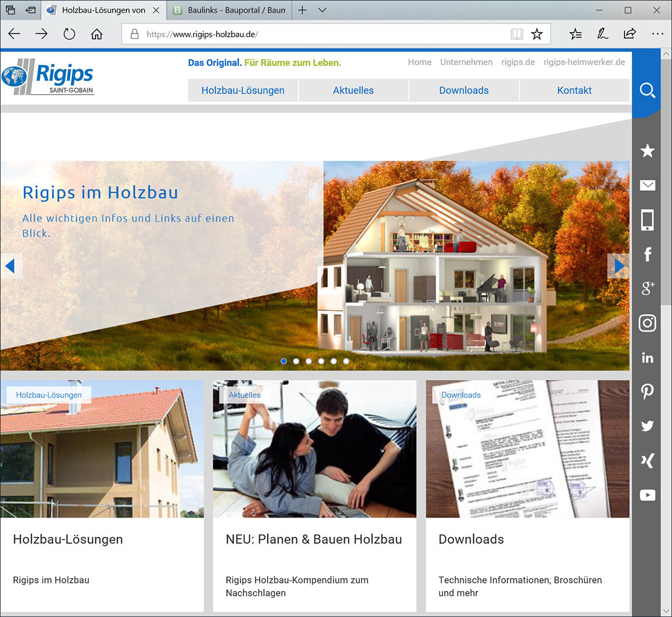Select the first slider dot
The image size is (672, 617).
click(x=284, y=361)
